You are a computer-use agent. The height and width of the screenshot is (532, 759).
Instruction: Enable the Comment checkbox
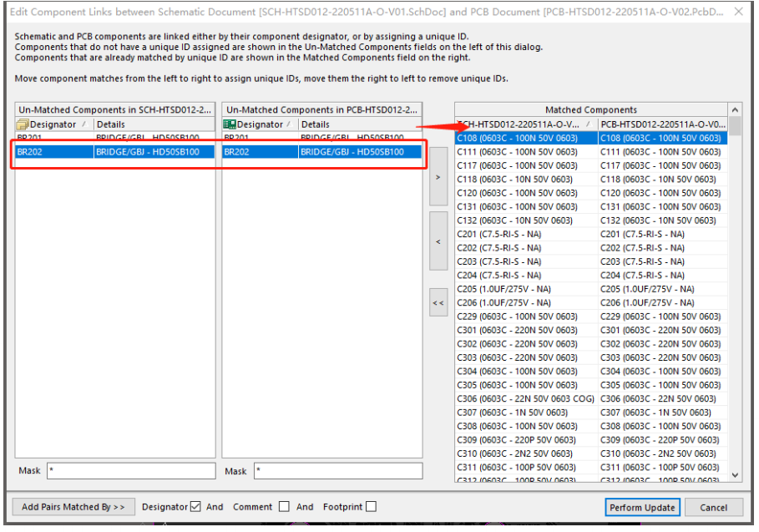[x=284, y=506]
